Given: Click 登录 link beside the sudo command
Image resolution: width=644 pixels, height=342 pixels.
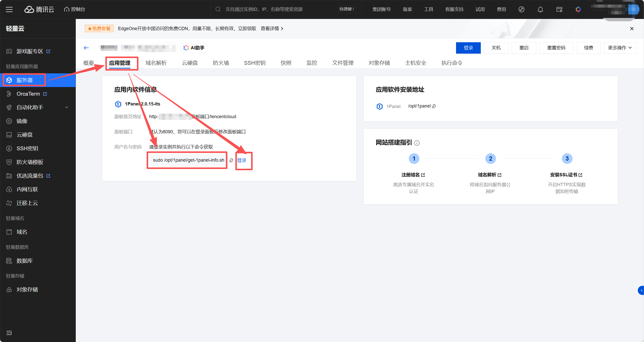Looking at the screenshot, I should click(242, 160).
